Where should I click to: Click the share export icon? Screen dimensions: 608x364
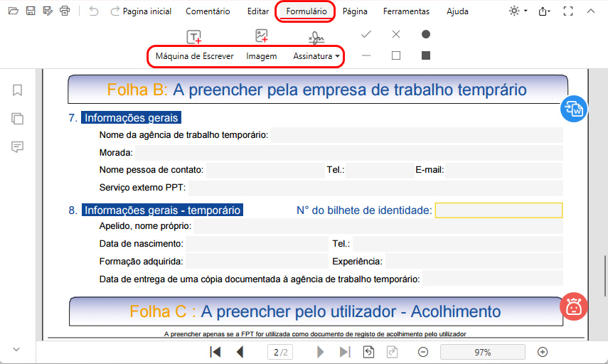point(544,11)
